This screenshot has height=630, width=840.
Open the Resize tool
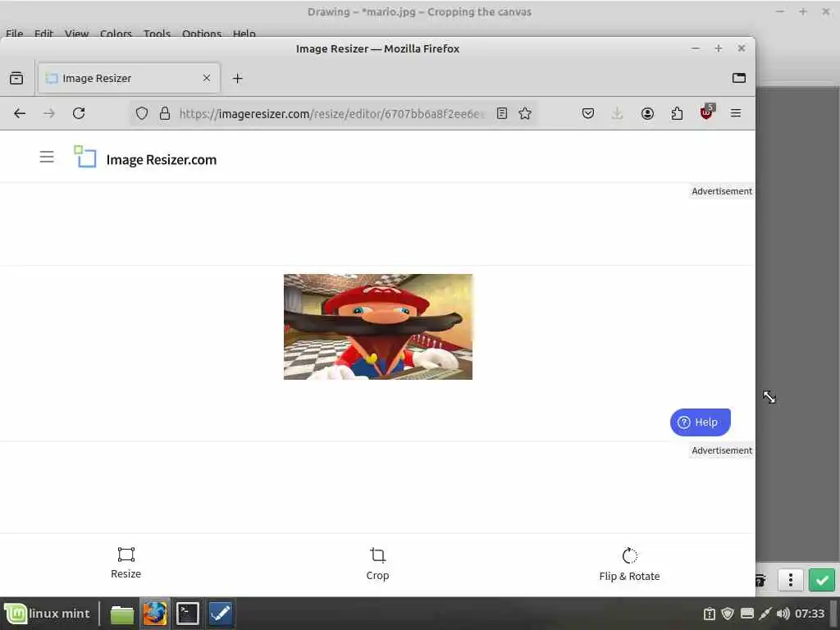tap(126, 563)
